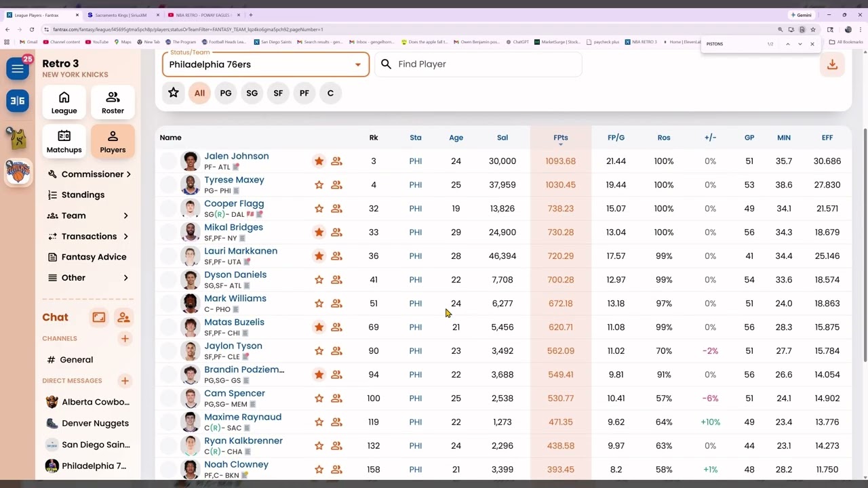
Task: Open the Standings page
Action: pyautogui.click(x=83, y=195)
